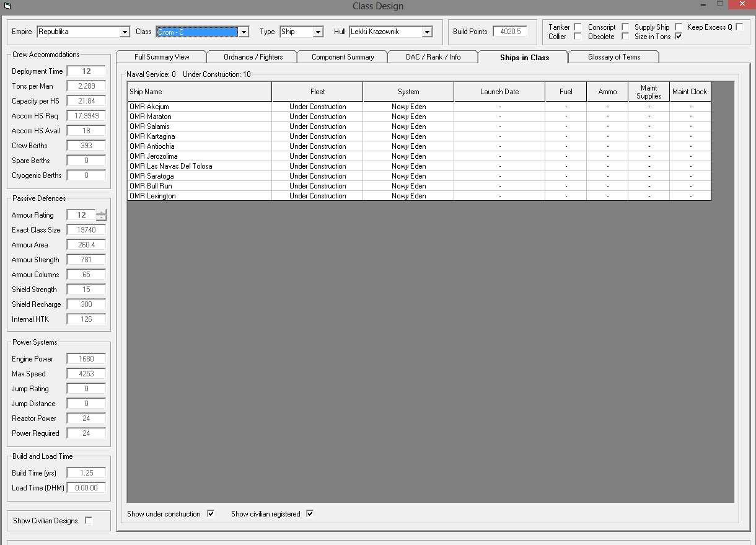The height and width of the screenshot is (545, 756).
Task: Click Nowy Eden cell for OMR Lexington
Action: 408,196
